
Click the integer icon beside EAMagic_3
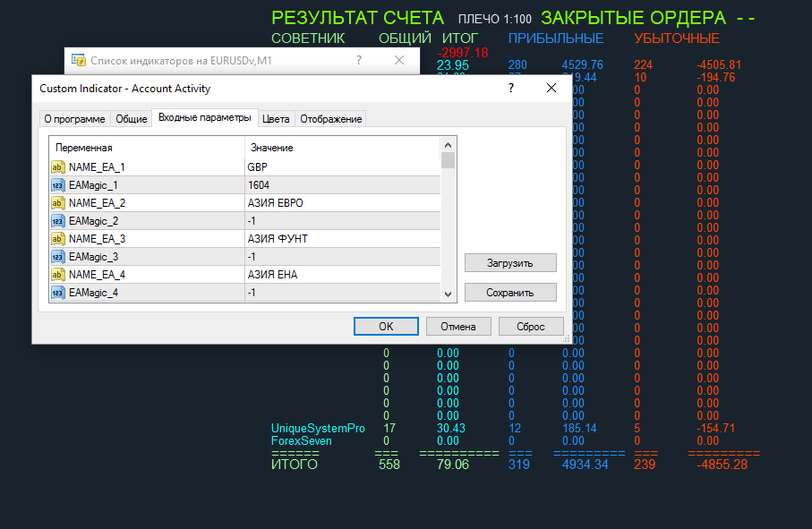point(57,257)
